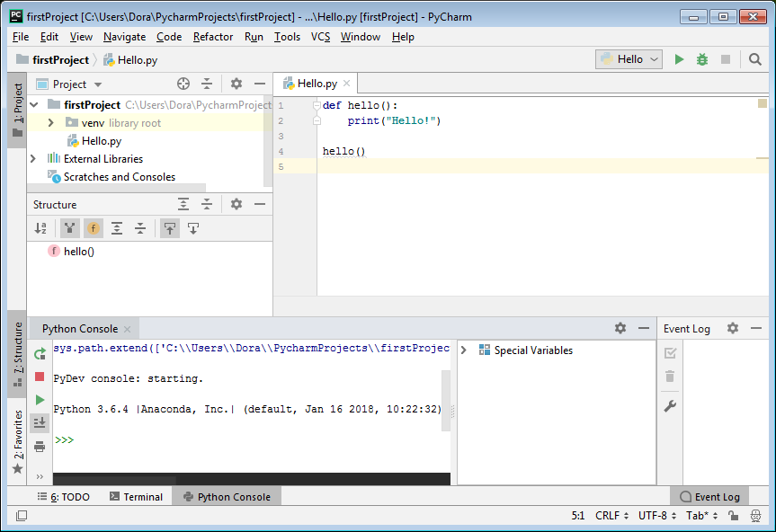Open Event Log settings gear
776x532 pixels.
(733, 328)
